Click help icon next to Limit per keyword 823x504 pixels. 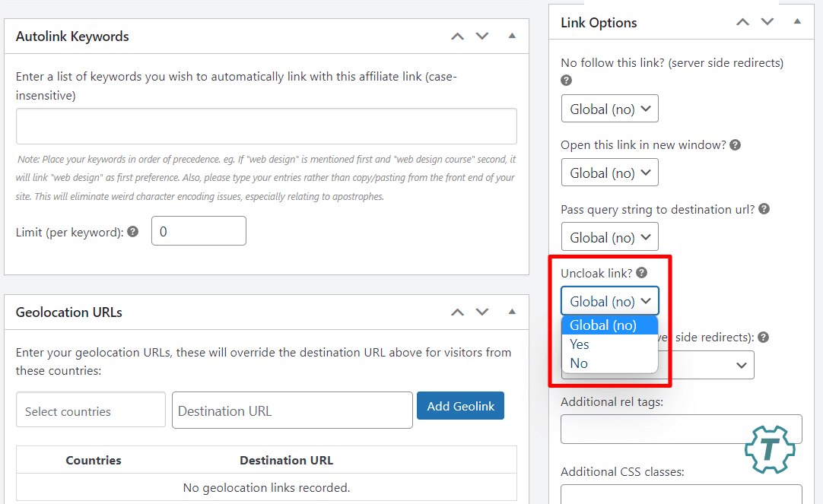[133, 232]
